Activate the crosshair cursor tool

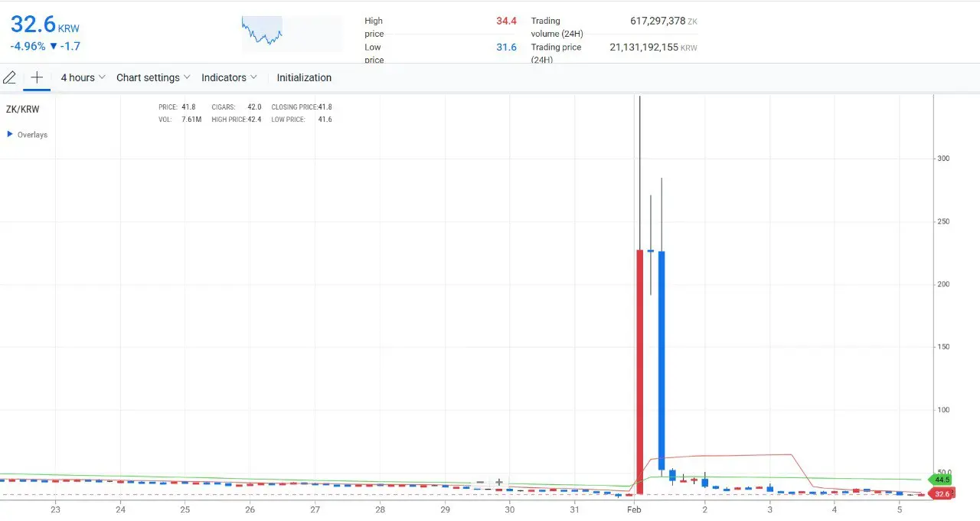[36, 77]
